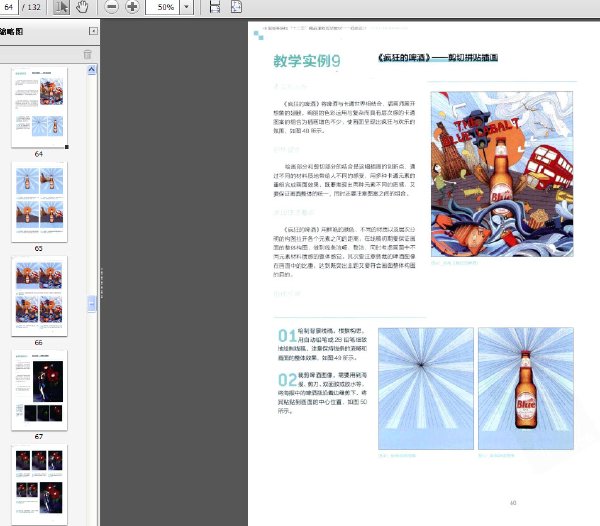Viewport: 600px width, 526px height.
Task: Click the beer bottle on rays figure
Action: click(x=526, y=388)
